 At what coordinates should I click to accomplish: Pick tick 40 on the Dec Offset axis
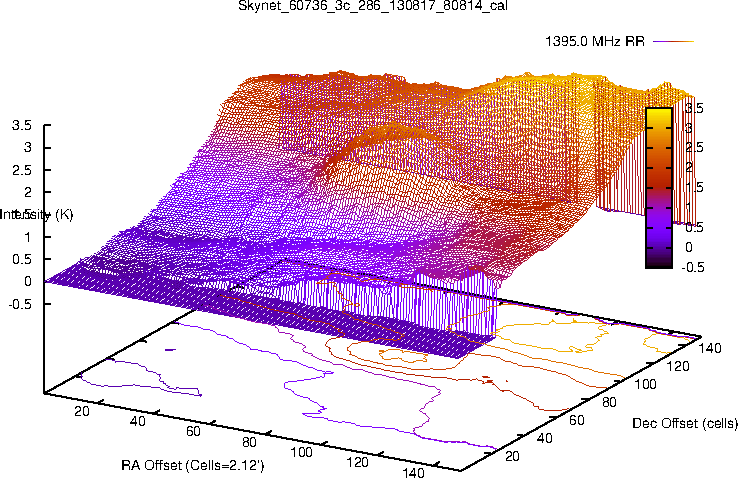pyautogui.click(x=545, y=438)
